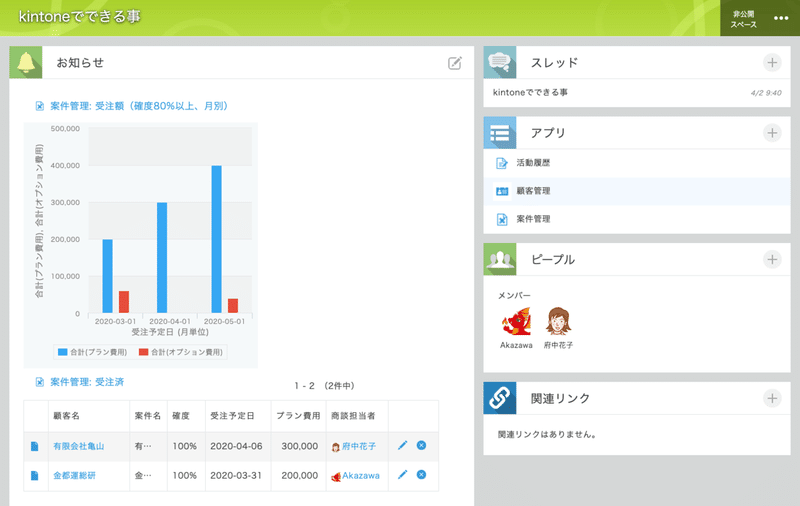Click the 顧客名 column header

pyautogui.click(x=66, y=416)
